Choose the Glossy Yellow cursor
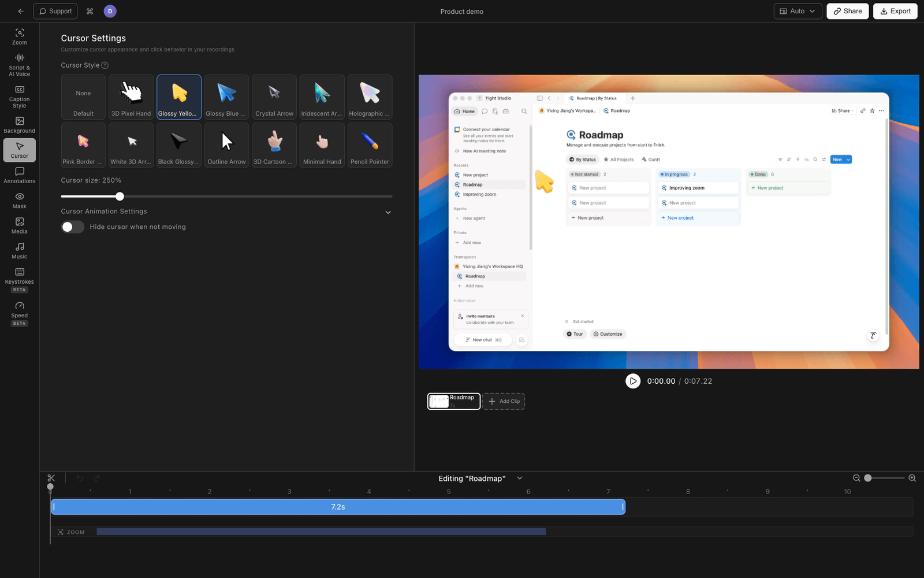The image size is (924, 578). tap(179, 97)
